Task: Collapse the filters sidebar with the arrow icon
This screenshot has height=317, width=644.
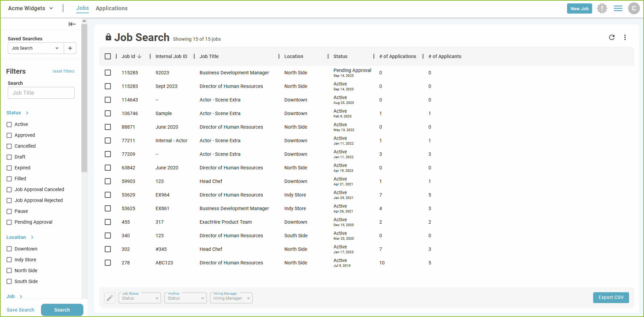Action: click(72, 24)
